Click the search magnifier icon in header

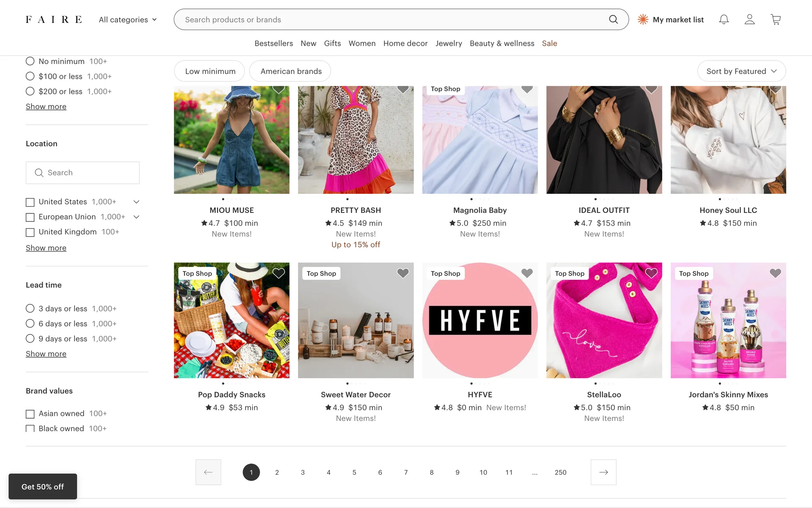point(613,19)
